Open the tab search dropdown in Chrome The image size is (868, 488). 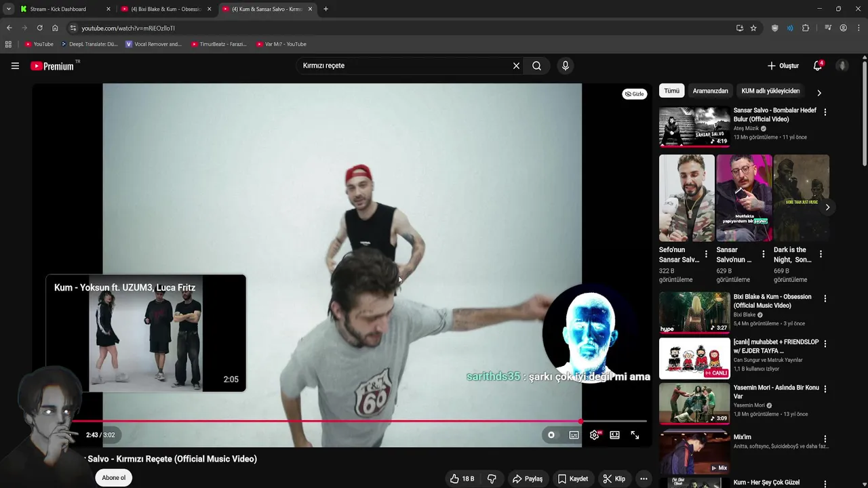coord(8,9)
